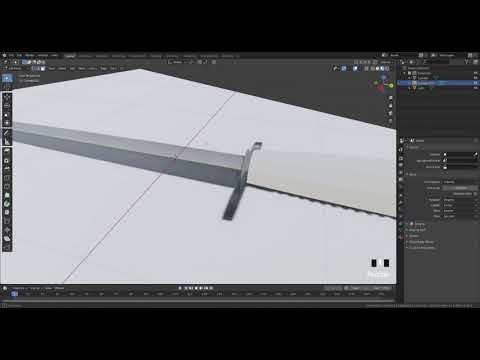The image size is (480, 360).
Task: Play the timeline animation
Action: click(201, 288)
